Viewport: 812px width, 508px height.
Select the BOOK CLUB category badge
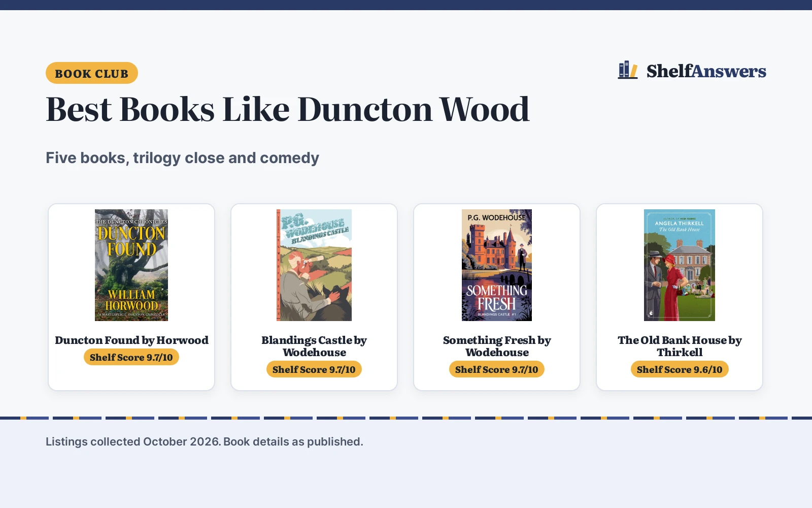[92, 73]
